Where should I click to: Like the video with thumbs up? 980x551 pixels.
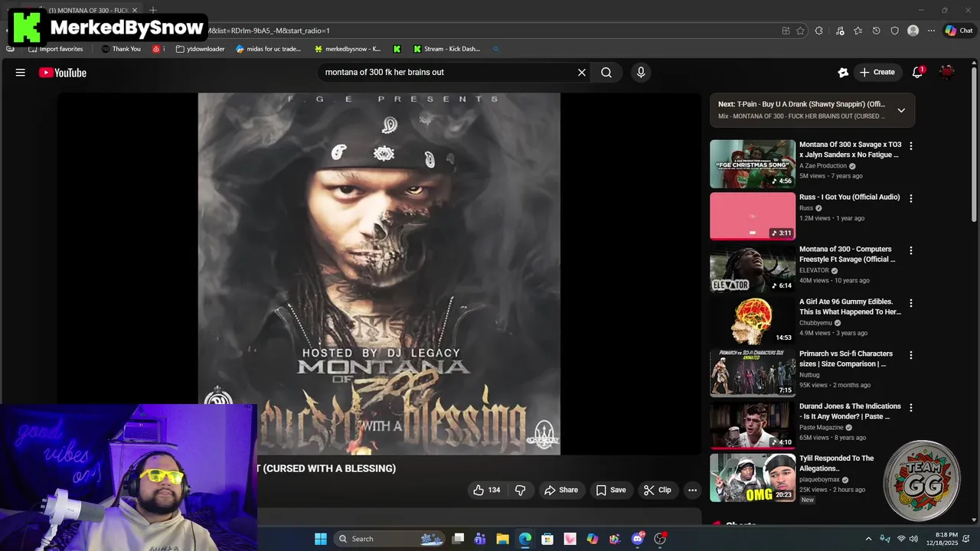(486, 490)
